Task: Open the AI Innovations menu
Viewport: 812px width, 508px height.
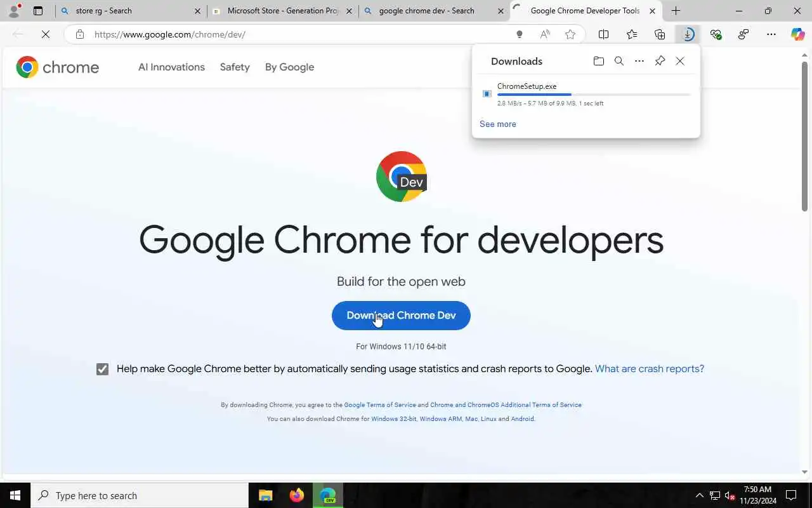Action: click(171, 67)
